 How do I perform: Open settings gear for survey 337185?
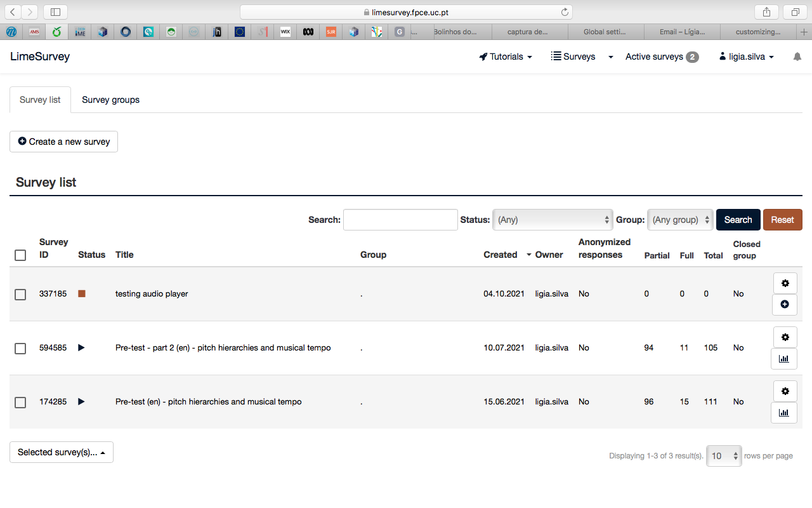point(785,283)
